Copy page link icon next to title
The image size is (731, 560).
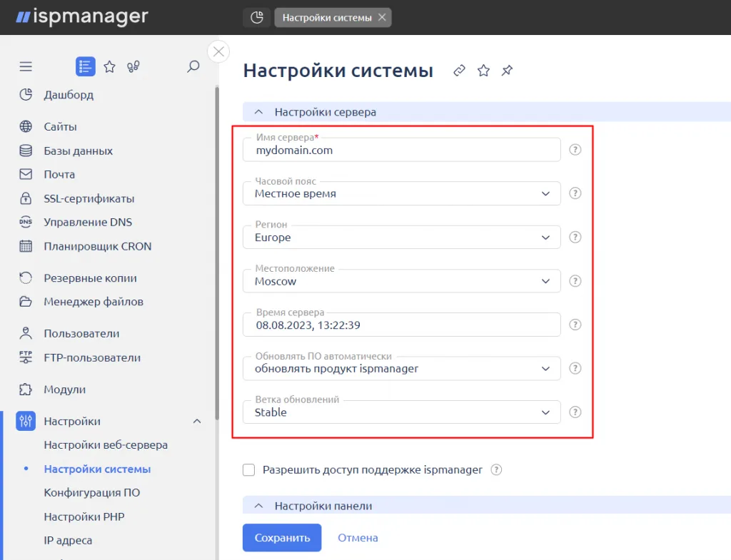tap(459, 71)
